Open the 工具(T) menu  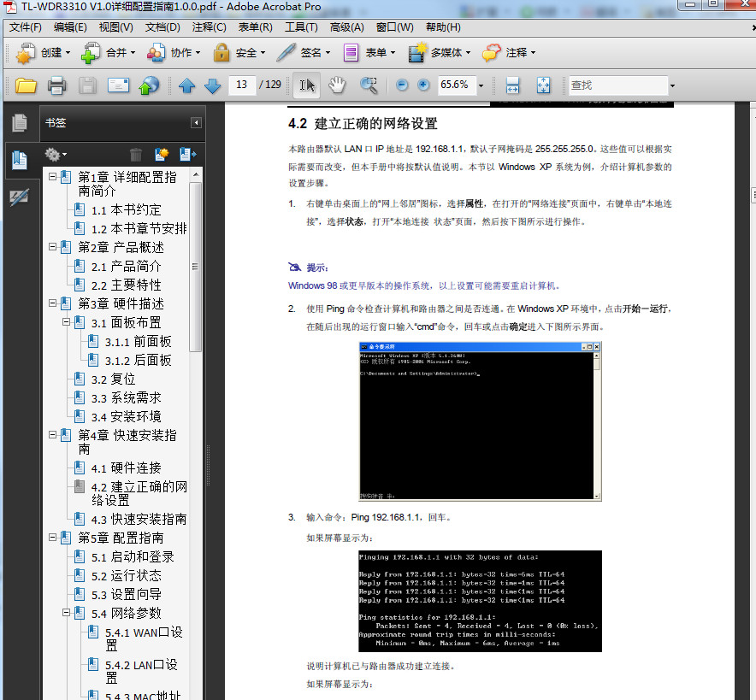301,27
